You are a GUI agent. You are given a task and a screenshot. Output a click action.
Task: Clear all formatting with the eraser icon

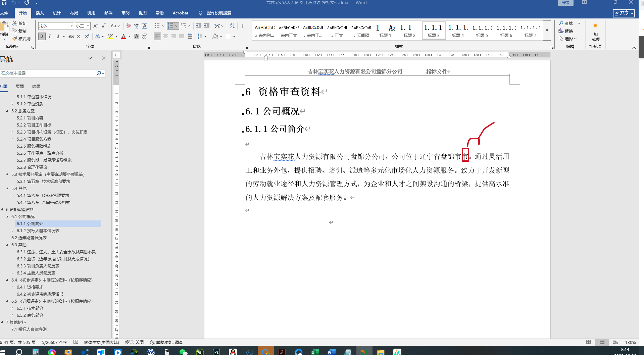pyautogui.click(x=129, y=26)
